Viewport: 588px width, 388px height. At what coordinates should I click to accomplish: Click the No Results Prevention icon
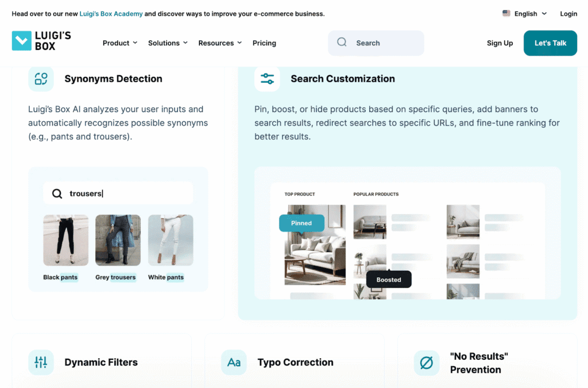click(x=426, y=362)
